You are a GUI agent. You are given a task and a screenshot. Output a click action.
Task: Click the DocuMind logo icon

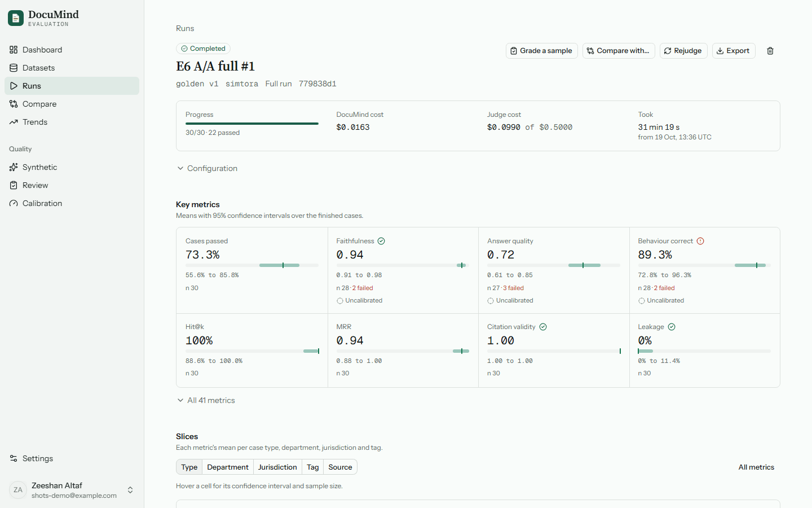(x=16, y=18)
